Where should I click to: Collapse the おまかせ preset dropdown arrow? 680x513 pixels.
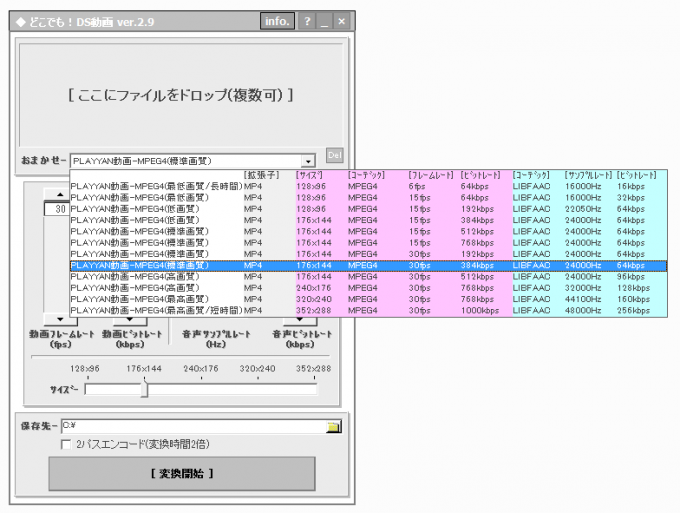coord(309,160)
